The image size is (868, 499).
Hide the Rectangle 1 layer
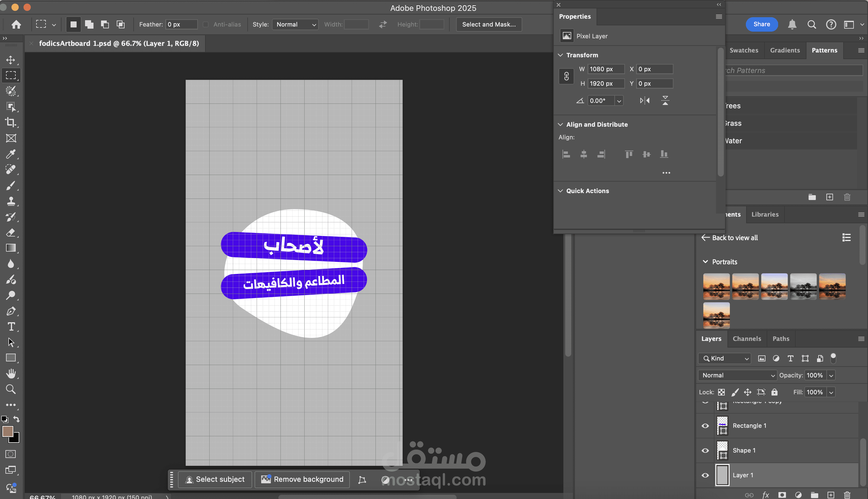[705, 426]
